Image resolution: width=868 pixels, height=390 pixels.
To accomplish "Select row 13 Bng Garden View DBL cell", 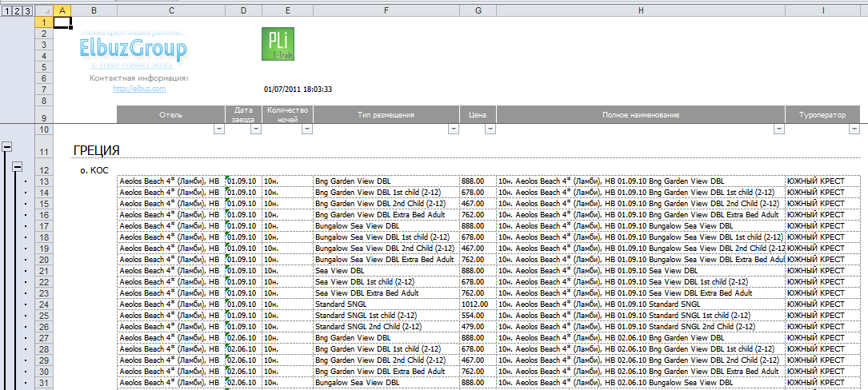I will (386, 181).
